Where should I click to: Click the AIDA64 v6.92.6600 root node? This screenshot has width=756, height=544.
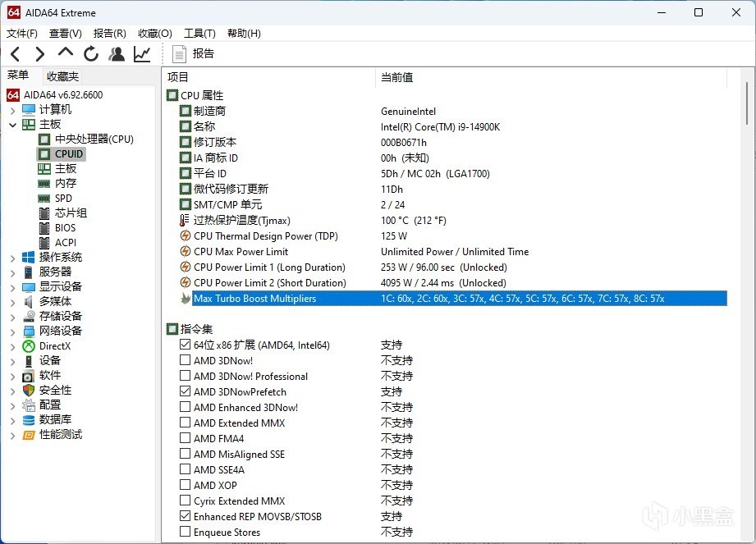(x=63, y=95)
